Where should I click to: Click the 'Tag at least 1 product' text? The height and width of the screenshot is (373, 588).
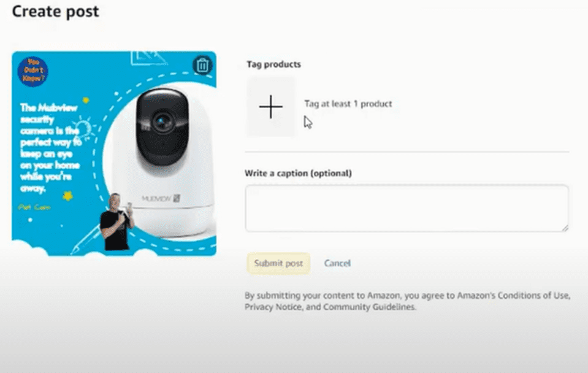click(x=348, y=104)
